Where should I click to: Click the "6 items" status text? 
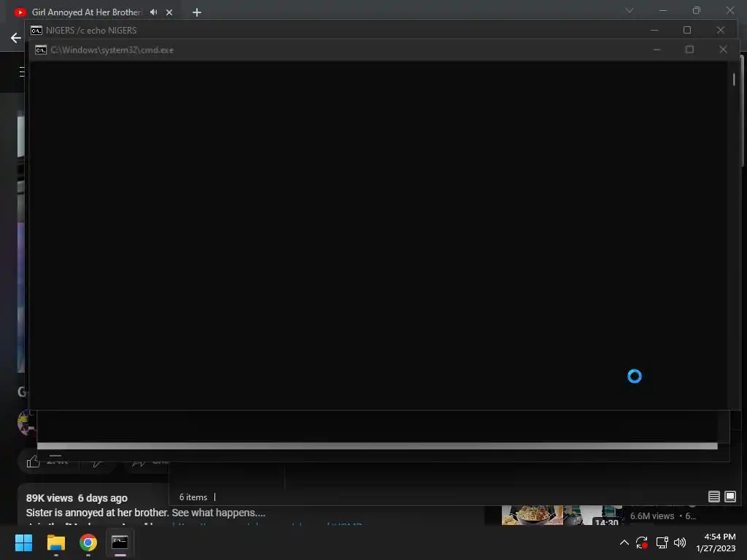point(193,497)
